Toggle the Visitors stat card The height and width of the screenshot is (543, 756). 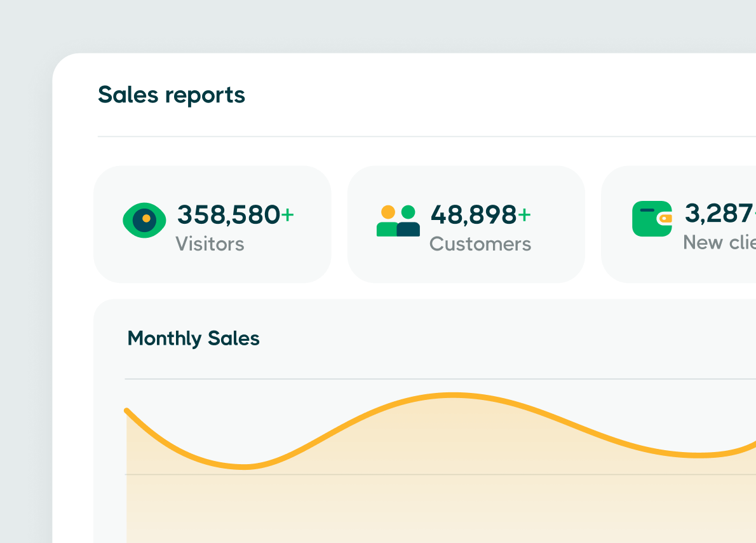tap(212, 224)
